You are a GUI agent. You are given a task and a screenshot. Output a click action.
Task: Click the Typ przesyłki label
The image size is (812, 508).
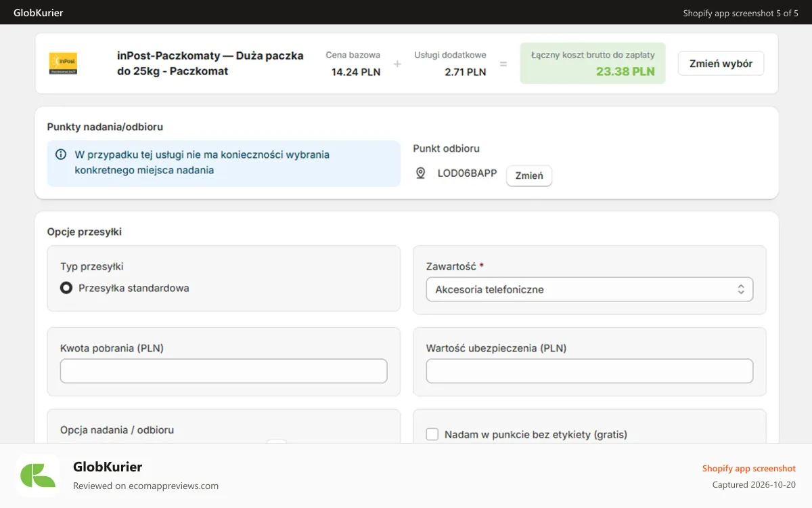[x=92, y=266]
